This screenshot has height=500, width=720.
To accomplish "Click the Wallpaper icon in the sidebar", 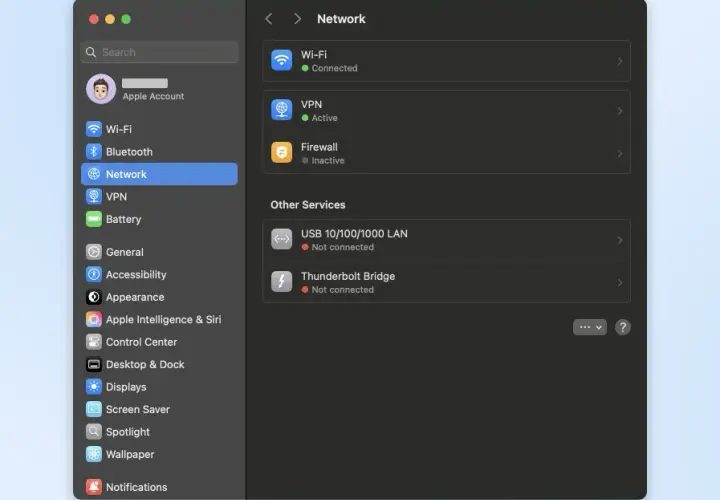I will pyautogui.click(x=94, y=454).
